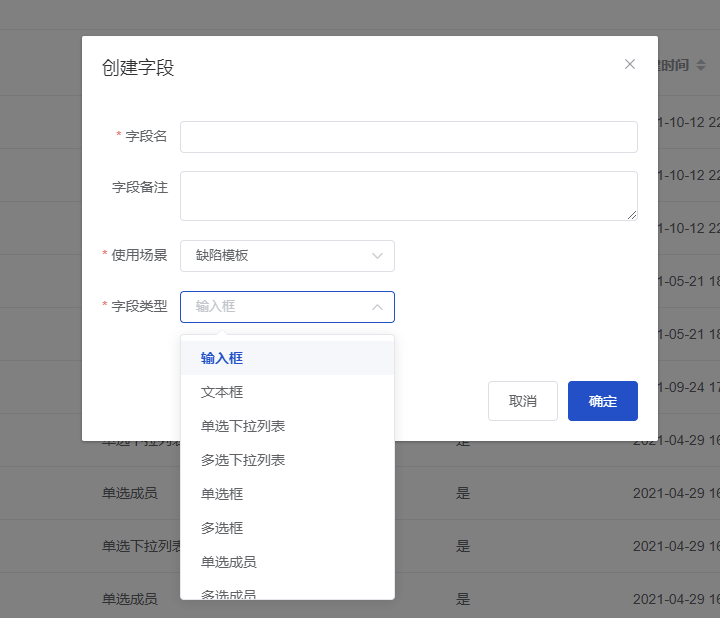Click the resize handle of 字段备注 textarea
Viewport: 720px width, 618px height.
[632, 215]
